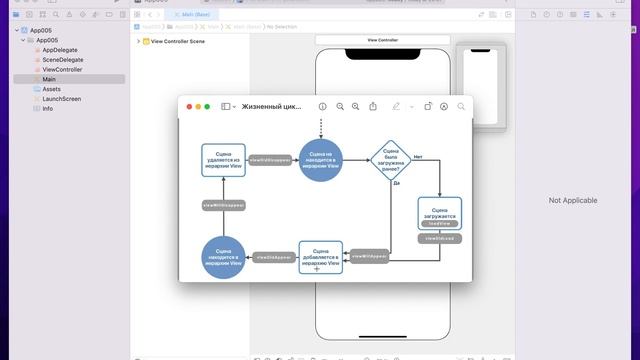Open the Connections inspector
The width and height of the screenshot is (640, 360).
(613, 15)
